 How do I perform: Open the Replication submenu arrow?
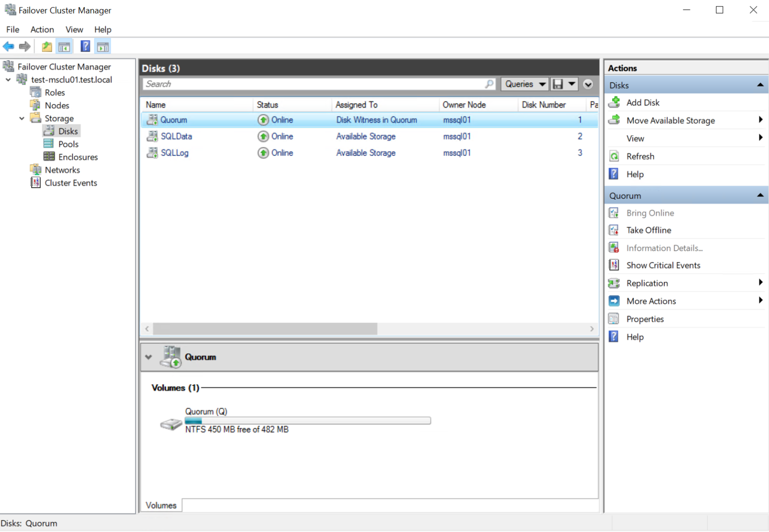point(760,283)
